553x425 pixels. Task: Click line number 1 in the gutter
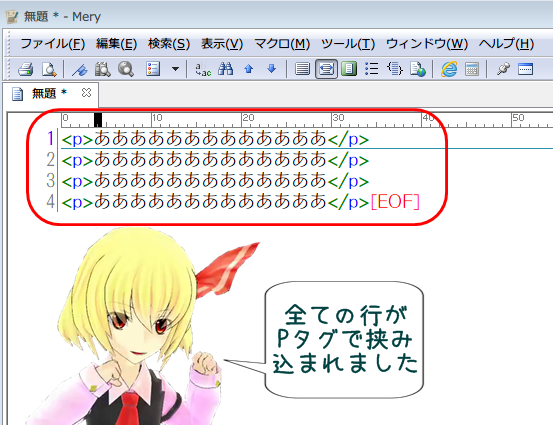[x=50, y=138]
